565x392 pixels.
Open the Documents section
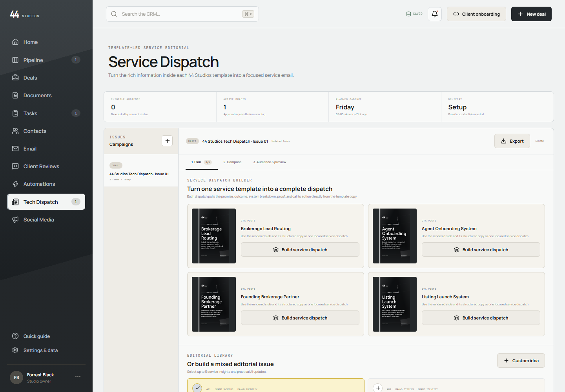[46, 95]
